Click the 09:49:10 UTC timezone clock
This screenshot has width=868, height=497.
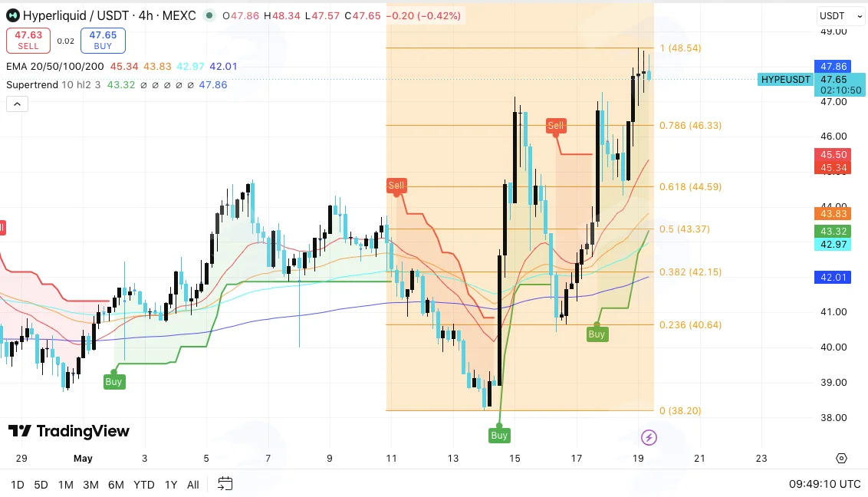(x=825, y=484)
